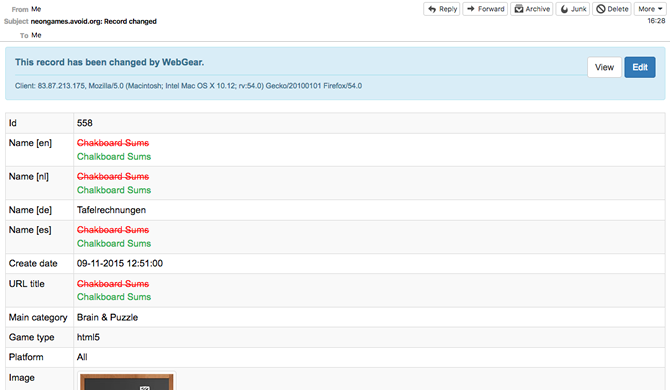
Task: Click the Id row label
Action: [x=13, y=123]
